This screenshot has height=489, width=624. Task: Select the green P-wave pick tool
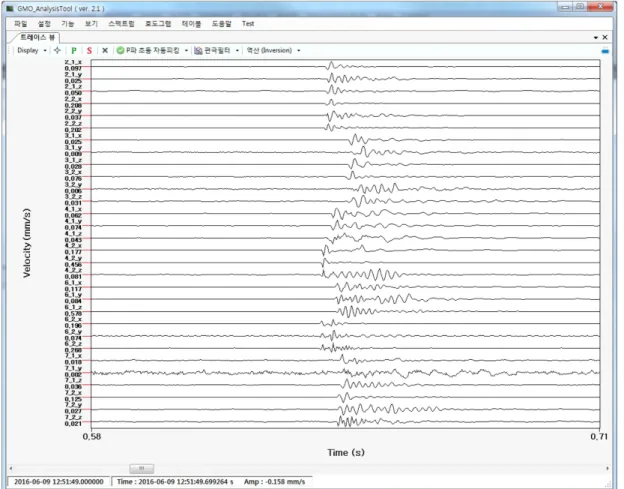[x=74, y=51]
